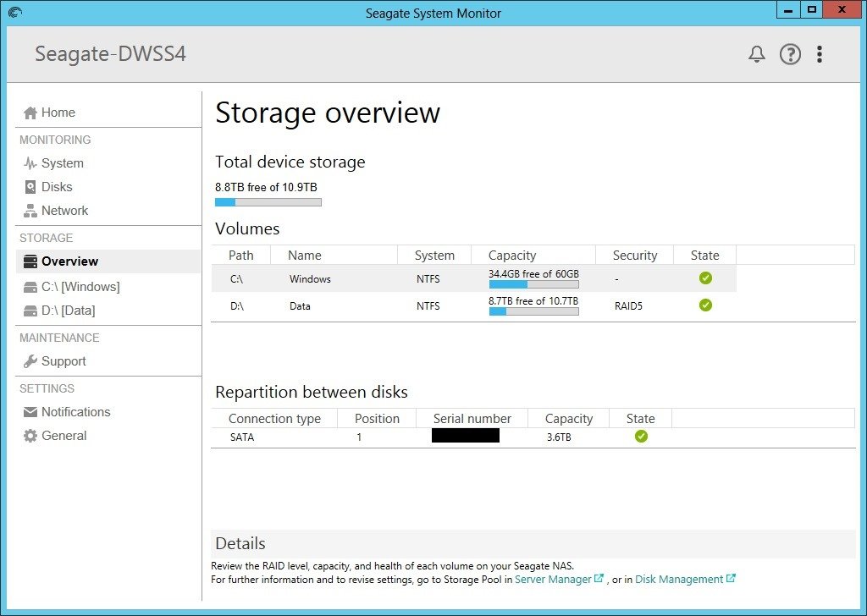Maximize the Seagate System Monitor window
This screenshot has height=616, width=867.
811,10
